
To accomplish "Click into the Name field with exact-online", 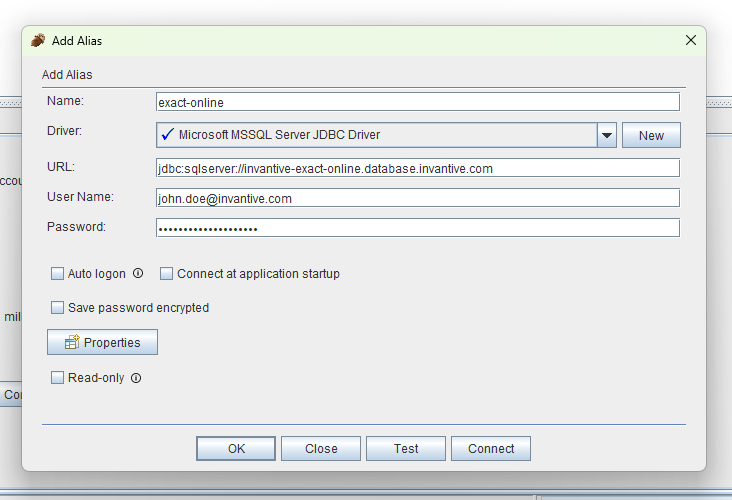I will (x=418, y=102).
